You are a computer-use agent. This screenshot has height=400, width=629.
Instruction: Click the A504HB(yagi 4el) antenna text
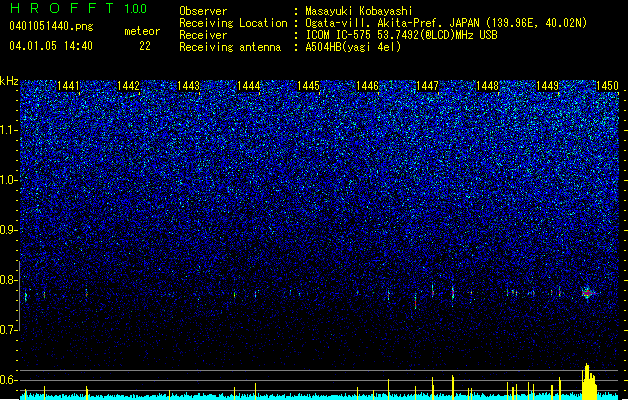(x=353, y=47)
